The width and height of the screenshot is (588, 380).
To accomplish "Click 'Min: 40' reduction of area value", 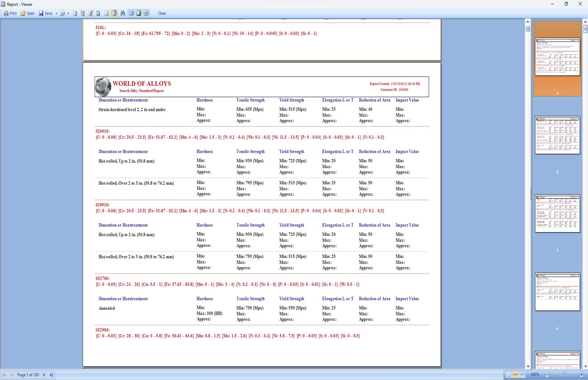I will [x=366, y=110].
